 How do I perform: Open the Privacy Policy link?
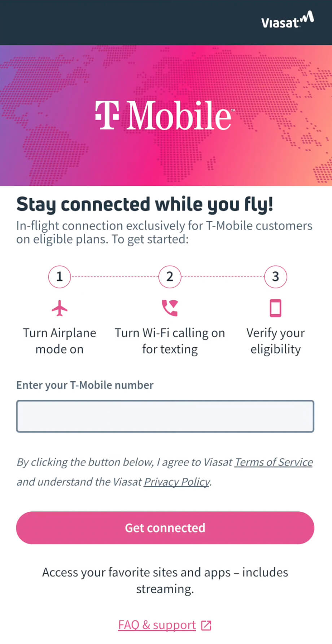[177, 482]
